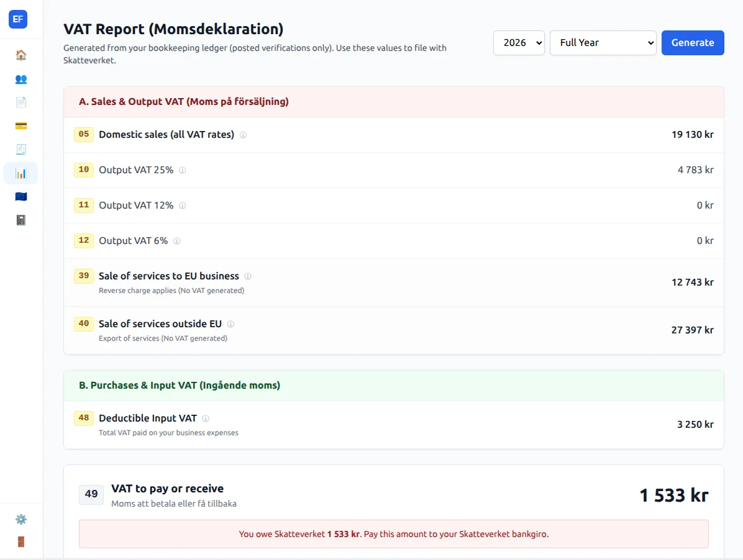Screen dimensions: 743x560
Task: Click box code 40 badge
Action: pyautogui.click(x=84, y=323)
